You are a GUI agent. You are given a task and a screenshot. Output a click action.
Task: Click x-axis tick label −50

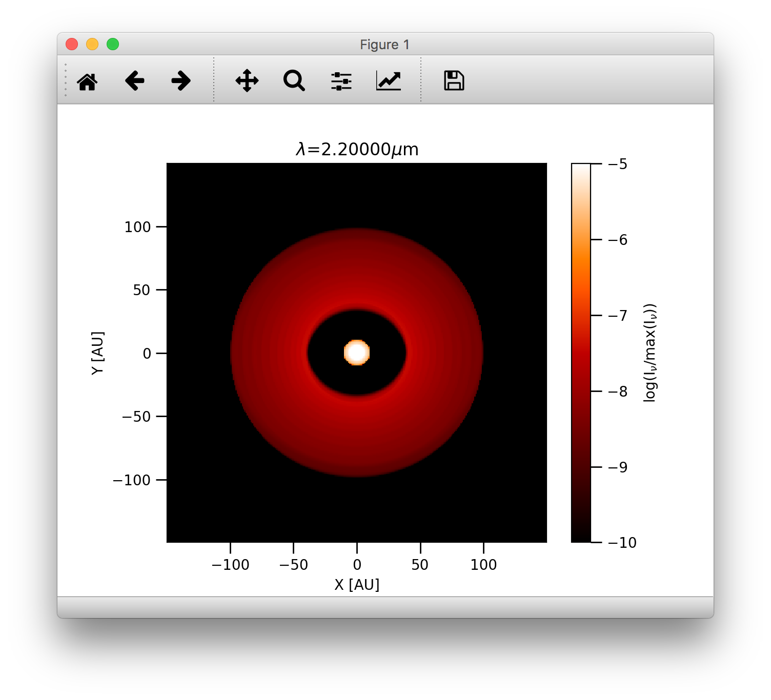pos(293,565)
